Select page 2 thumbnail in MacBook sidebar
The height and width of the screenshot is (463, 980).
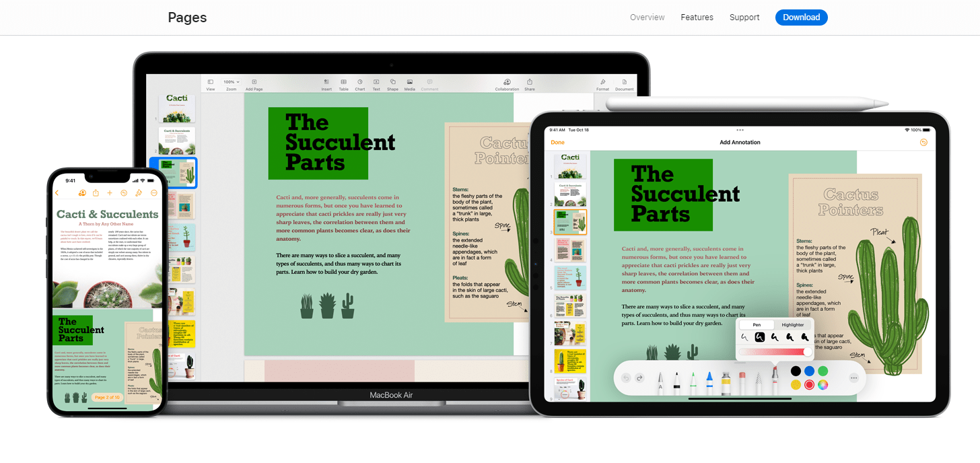177,141
